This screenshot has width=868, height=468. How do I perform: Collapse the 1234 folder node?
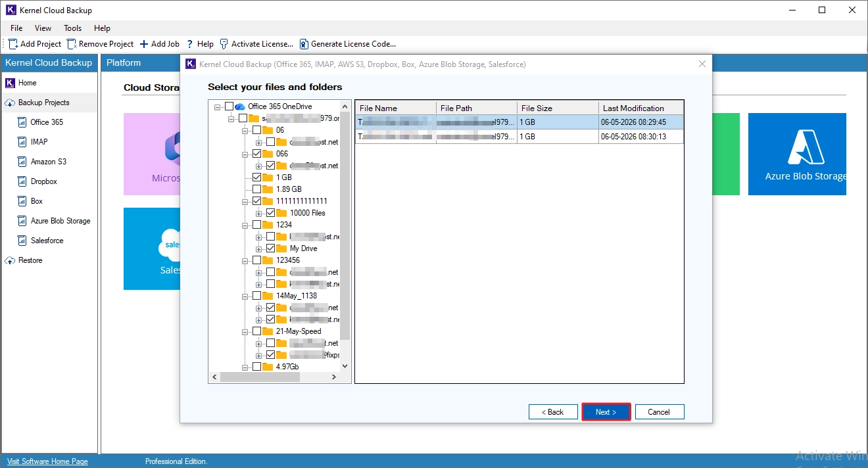tap(245, 225)
